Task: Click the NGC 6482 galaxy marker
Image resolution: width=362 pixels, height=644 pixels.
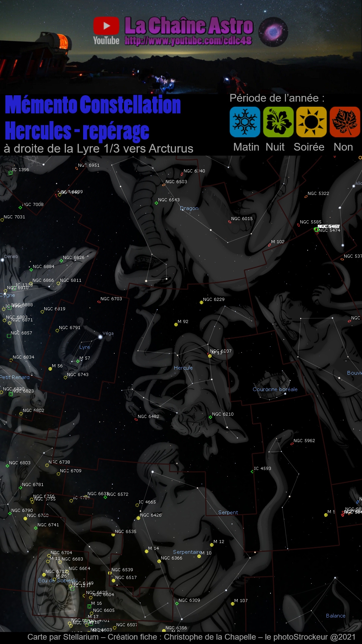Action: [136, 419]
